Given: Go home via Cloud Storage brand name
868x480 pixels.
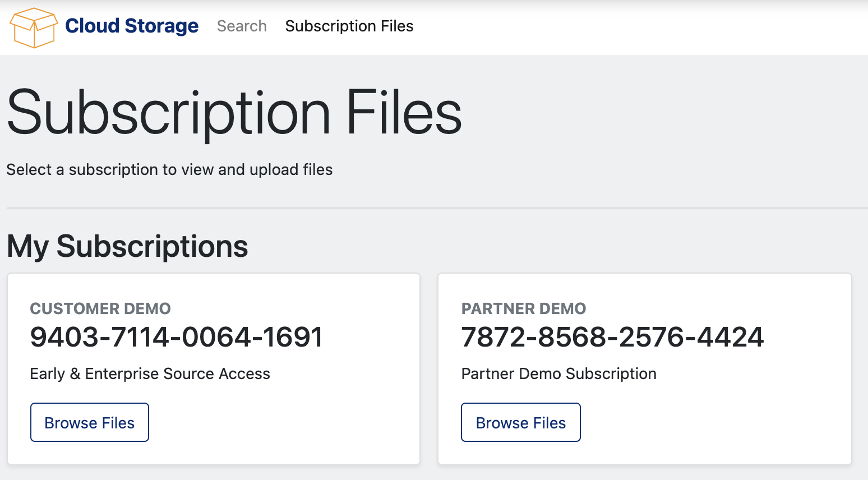Looking at the screenshot, I should 132,26.
